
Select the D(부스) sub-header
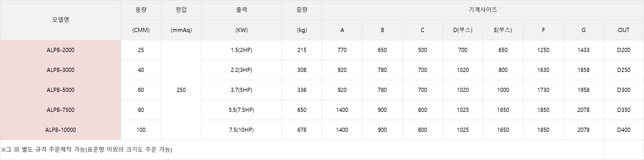463,30
